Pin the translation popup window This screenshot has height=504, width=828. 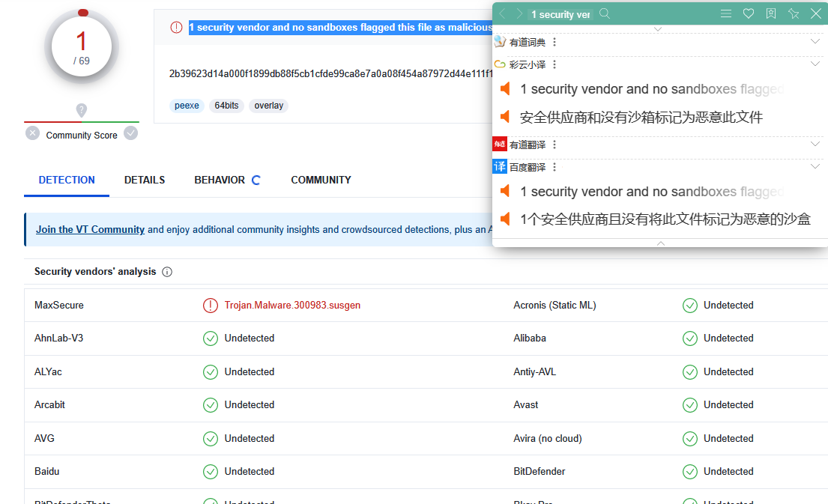(794, 13)
